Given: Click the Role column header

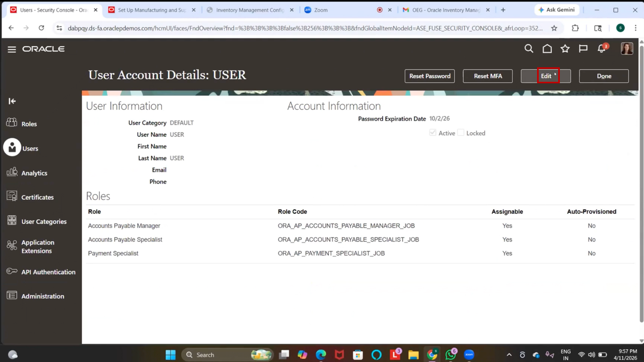Looking at the screenshot, I should [94, 212].
